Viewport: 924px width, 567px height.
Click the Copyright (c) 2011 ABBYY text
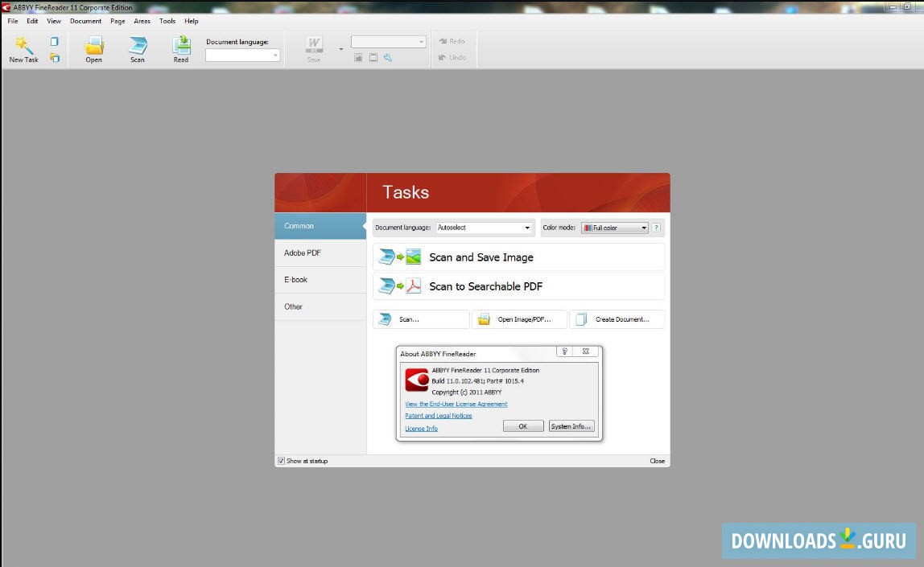[x=467, y=392]
